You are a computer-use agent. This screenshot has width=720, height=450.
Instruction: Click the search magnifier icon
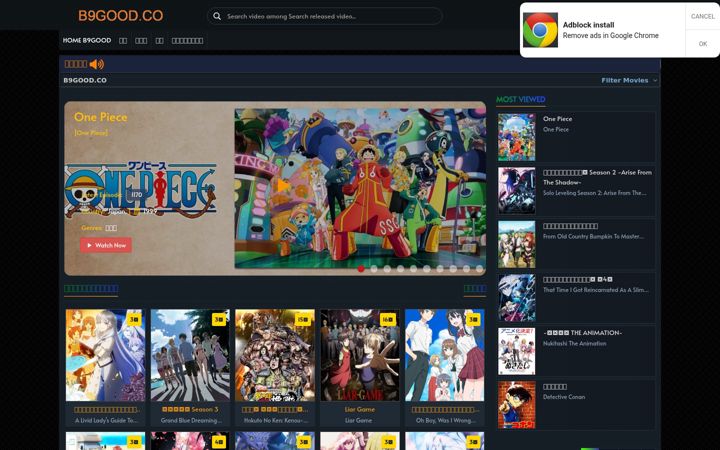(x=217, y=16)
